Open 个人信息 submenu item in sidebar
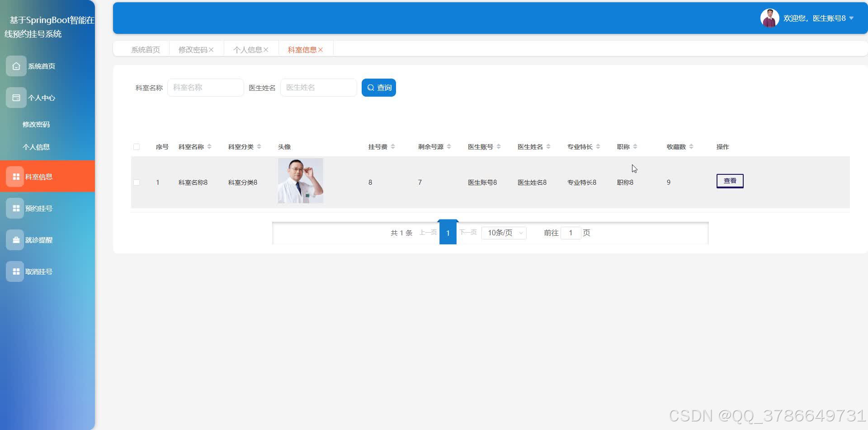Viewport: 868px width, 430px height. 36,147
